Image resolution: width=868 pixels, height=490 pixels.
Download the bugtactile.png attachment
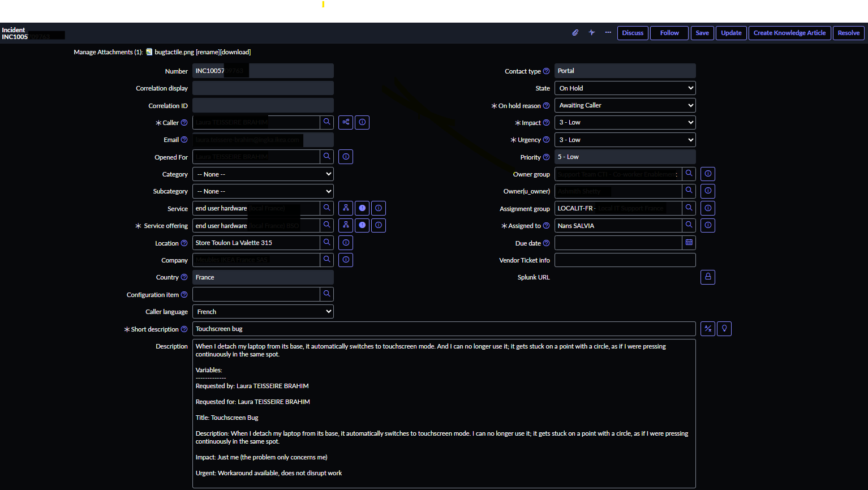[235, 52]
